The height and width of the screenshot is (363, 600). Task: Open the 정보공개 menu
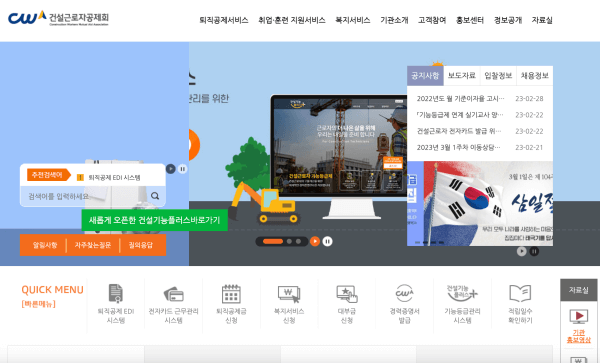[508, 20]
